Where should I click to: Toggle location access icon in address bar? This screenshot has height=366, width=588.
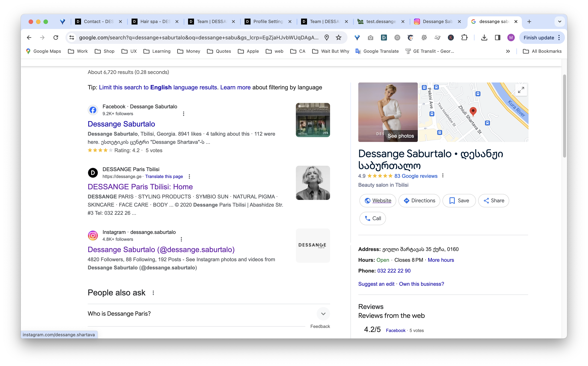coord(327,38)
